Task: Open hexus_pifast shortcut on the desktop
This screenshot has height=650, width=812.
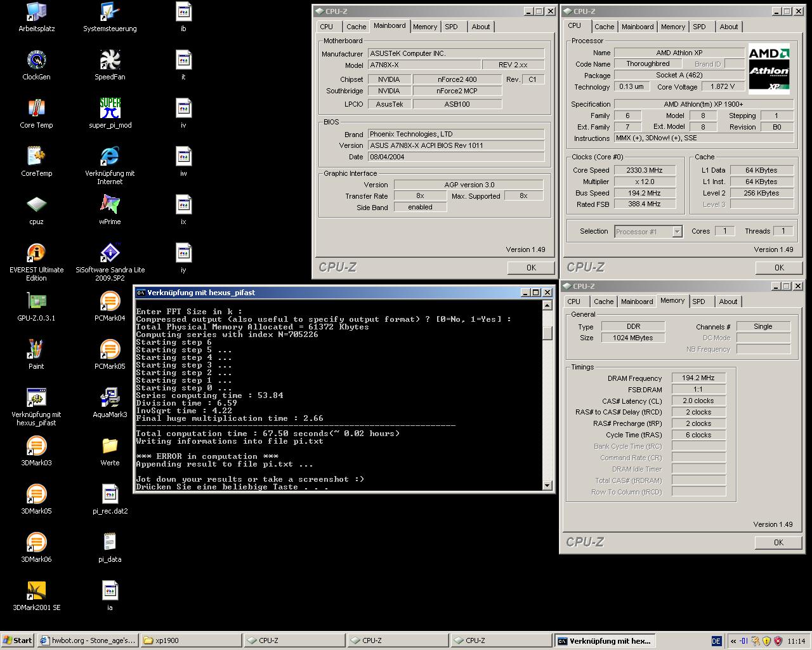Action: pos(36,407)
